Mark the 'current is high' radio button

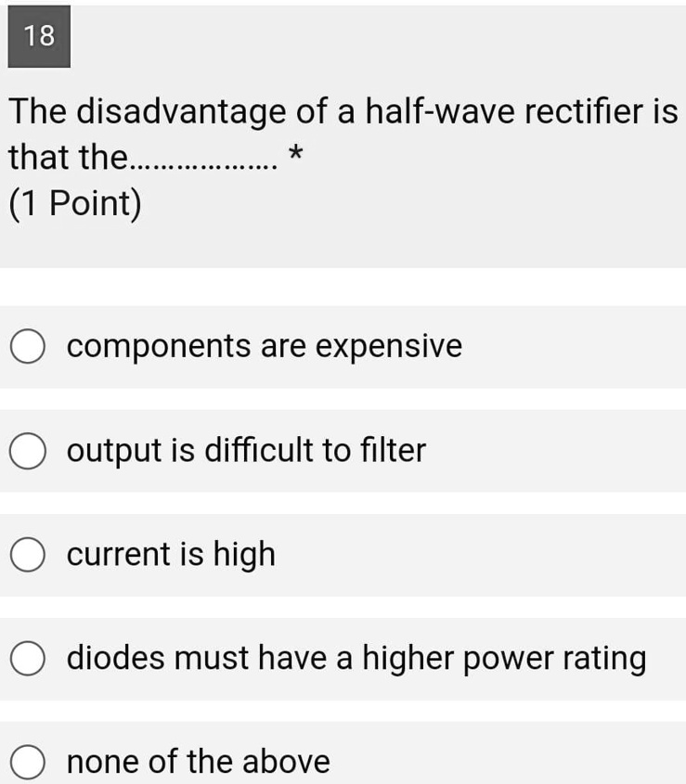[x=29, y=556]
